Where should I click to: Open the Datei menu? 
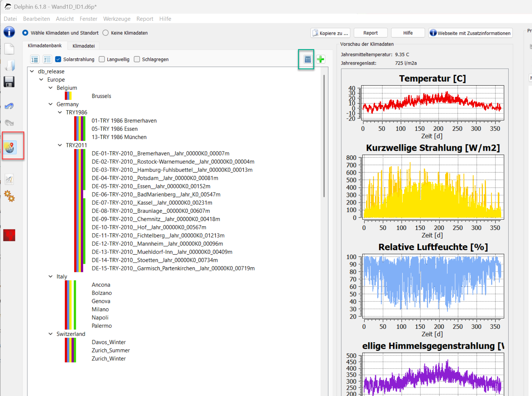coord(10,19)
